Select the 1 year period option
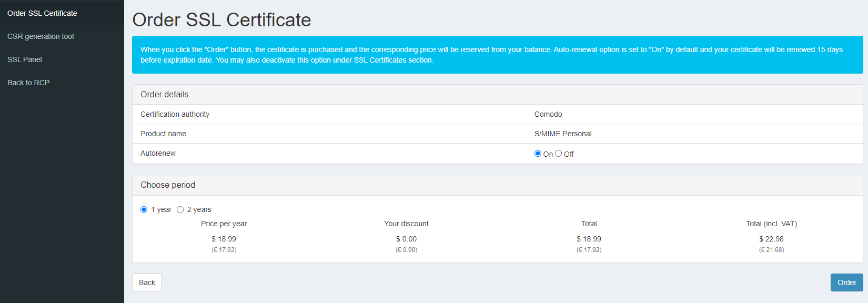This screenshot has height=303, width=868. pos(144,210)
